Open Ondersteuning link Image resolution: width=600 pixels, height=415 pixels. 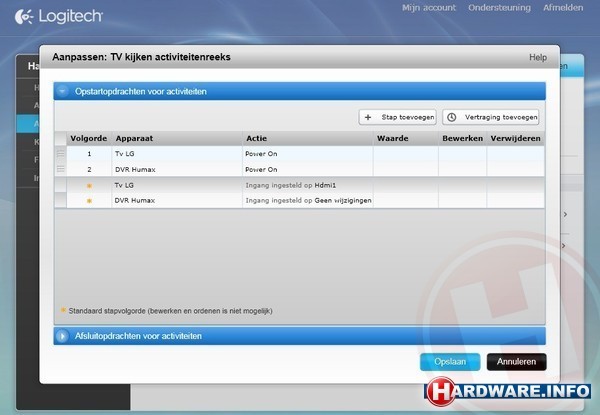click(x=499, y=8)
